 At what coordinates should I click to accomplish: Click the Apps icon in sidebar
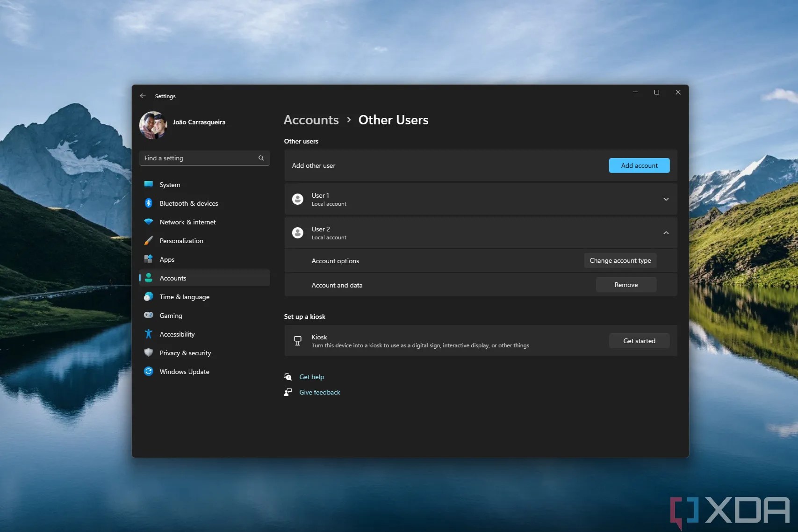[x=149, y=259]
